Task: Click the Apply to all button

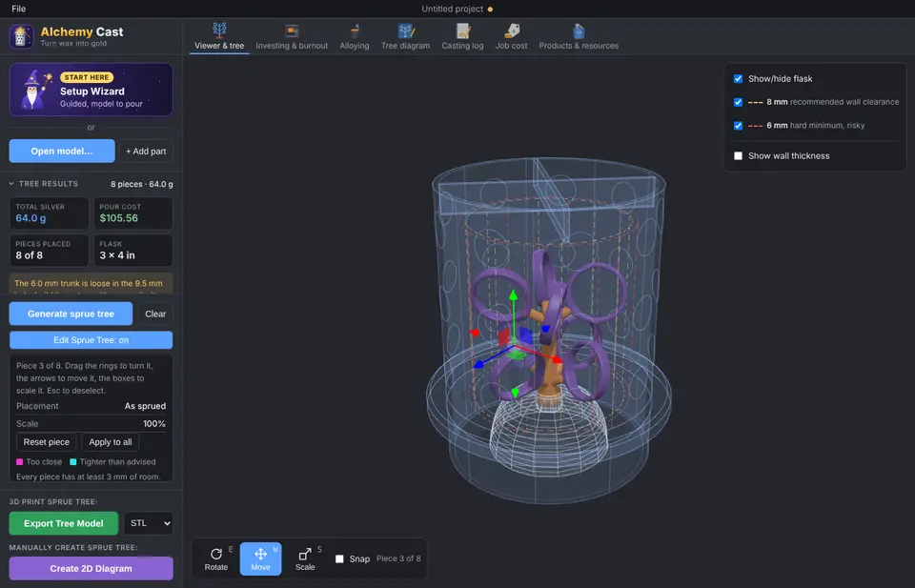Action: click(x=111, y=442)
